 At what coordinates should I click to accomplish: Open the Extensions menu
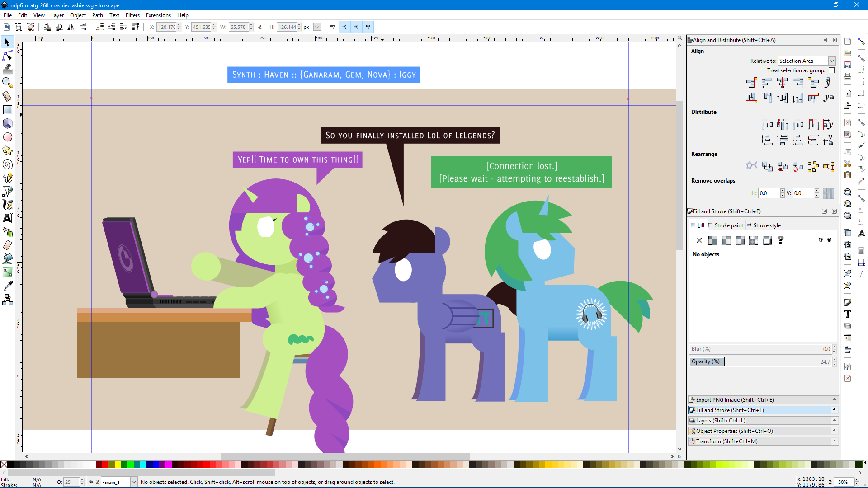click(158, 15)
